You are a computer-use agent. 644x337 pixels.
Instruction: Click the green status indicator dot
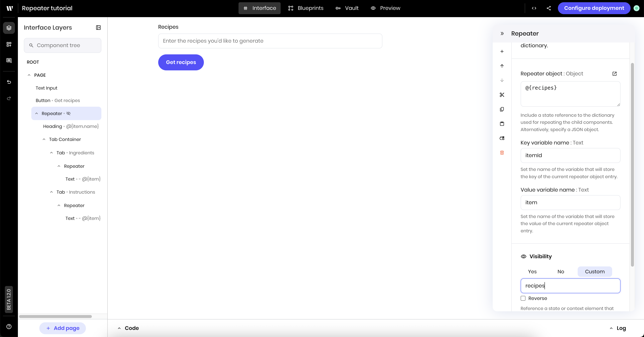[x=637, y=8]
